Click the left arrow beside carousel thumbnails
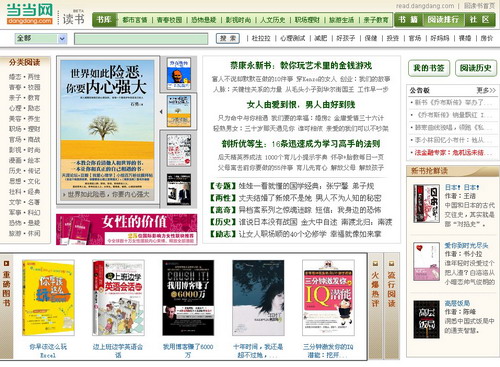Screen dimensions: 500x367 [161, 112]
